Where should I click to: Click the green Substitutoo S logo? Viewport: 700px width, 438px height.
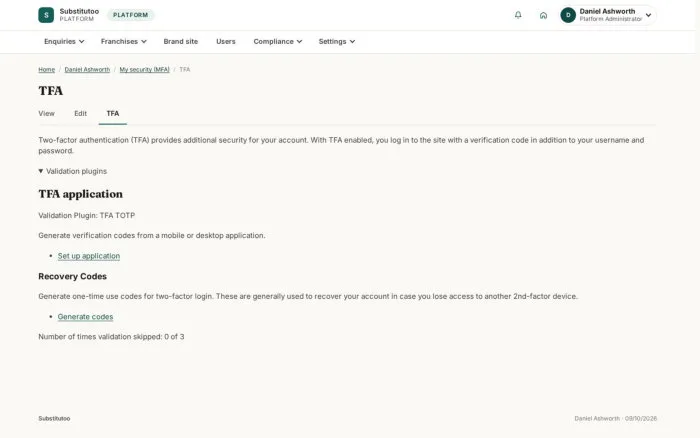(x=46, y=15)
